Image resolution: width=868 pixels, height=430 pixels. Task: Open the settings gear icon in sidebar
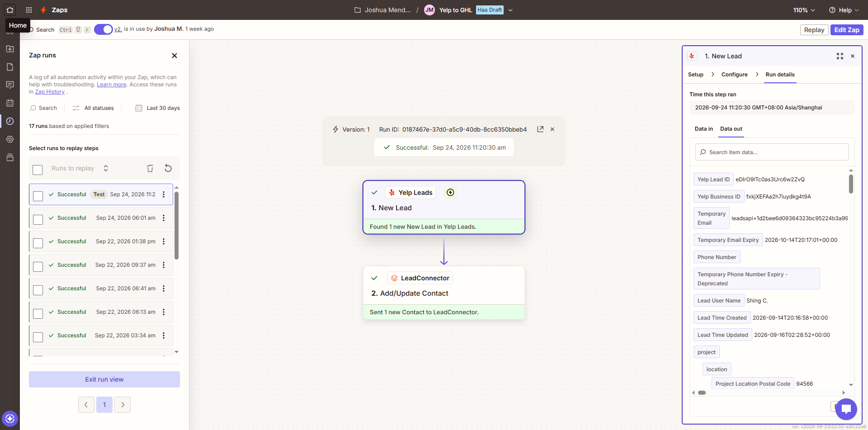pyautogui.click(x=10, y=139)
